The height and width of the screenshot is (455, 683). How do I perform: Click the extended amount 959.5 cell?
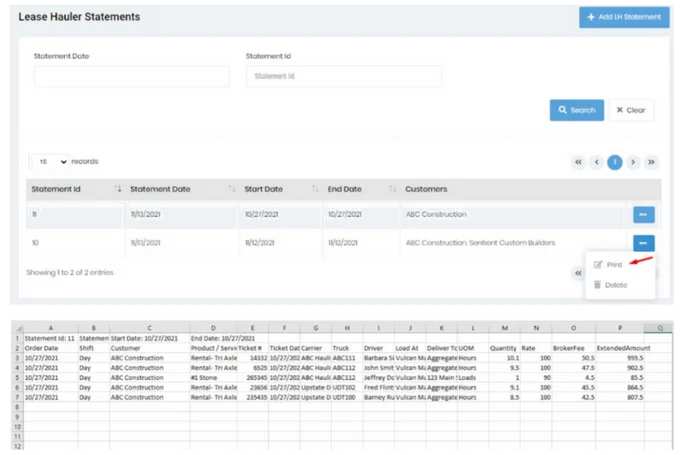coord(620,358)
